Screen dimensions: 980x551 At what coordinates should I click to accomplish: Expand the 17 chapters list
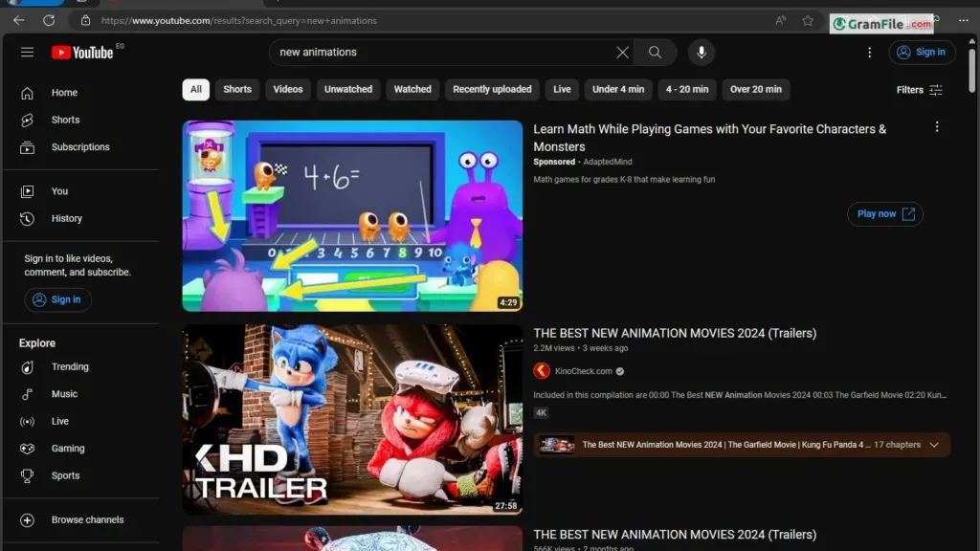pos(934,445)
